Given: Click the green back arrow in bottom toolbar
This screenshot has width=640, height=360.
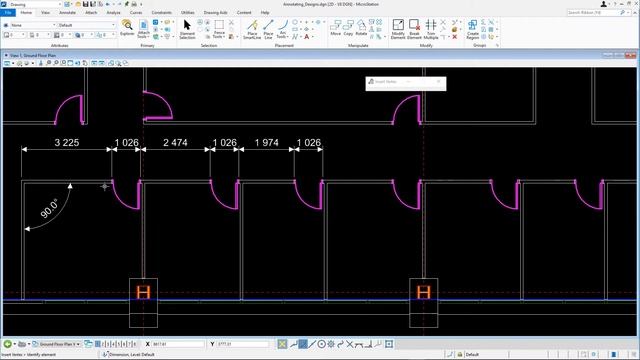Looking at the screenshot, I should 7,344.
